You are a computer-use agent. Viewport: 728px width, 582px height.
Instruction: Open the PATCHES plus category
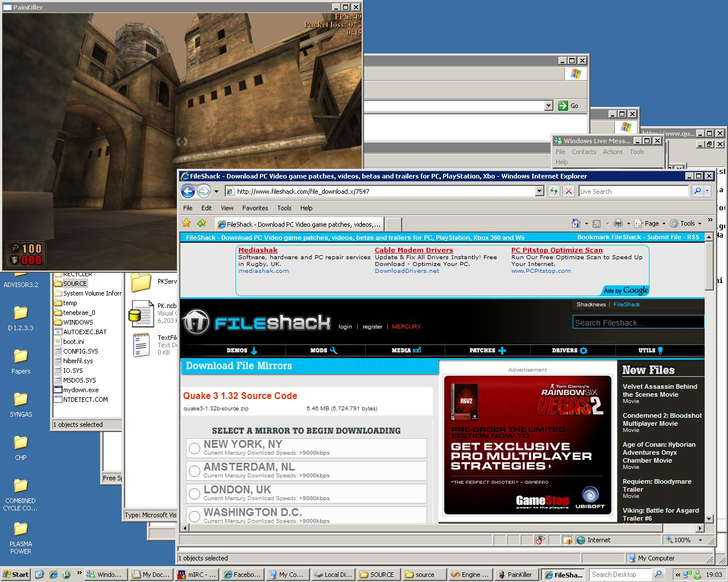[x=487, y=350]
